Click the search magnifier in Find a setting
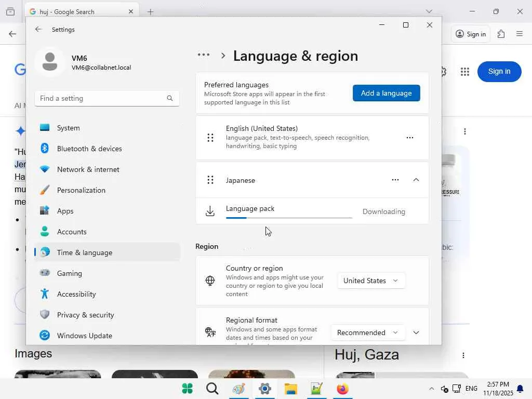 tap(170, 98)
